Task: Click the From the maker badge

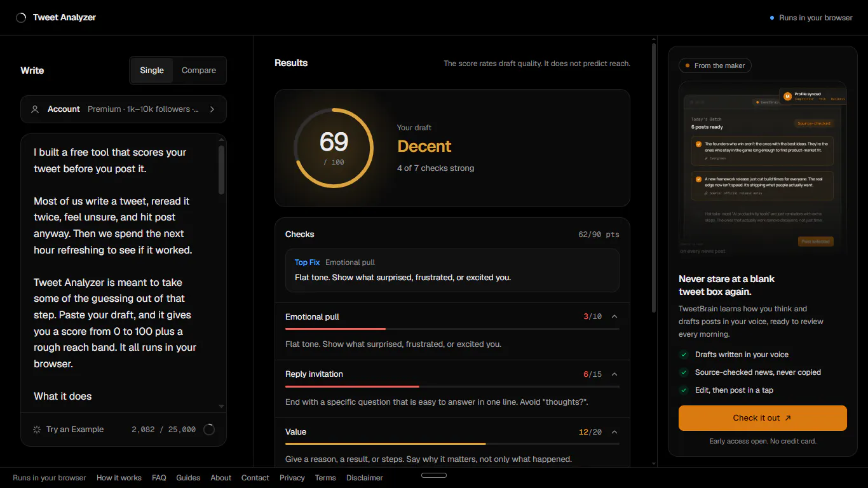Action: click(x=715, y=65)
